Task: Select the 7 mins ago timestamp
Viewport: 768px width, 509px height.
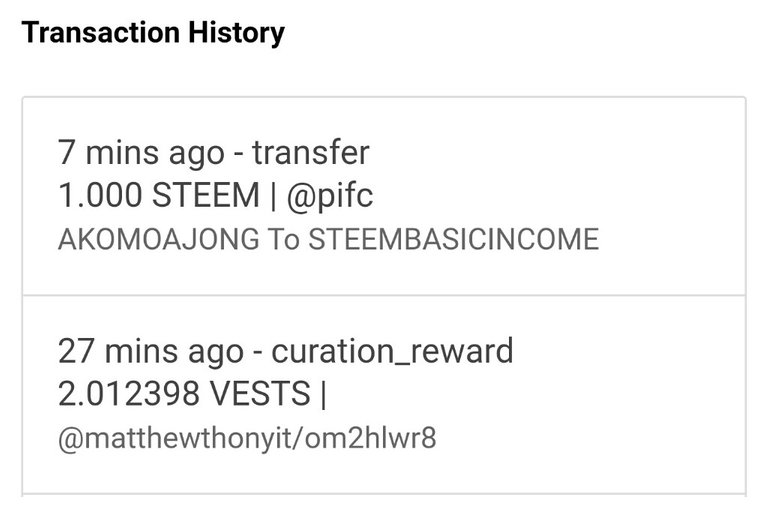Action: (141, 153)
